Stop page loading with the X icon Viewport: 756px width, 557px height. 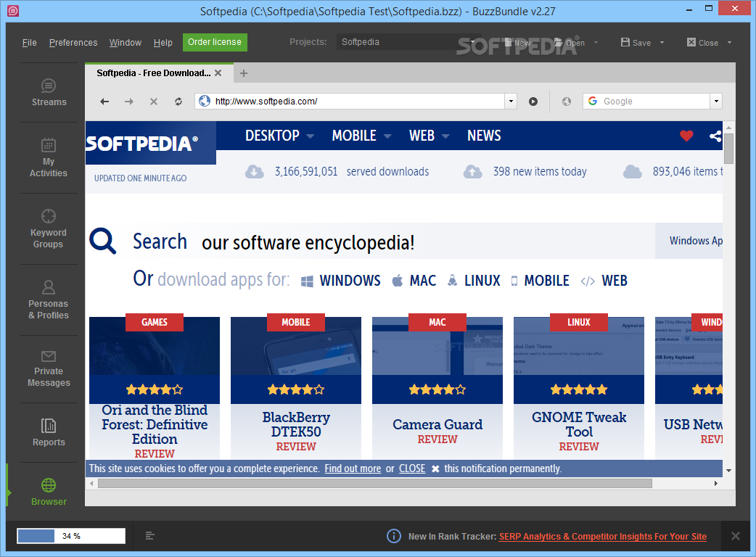pos(154,102)
